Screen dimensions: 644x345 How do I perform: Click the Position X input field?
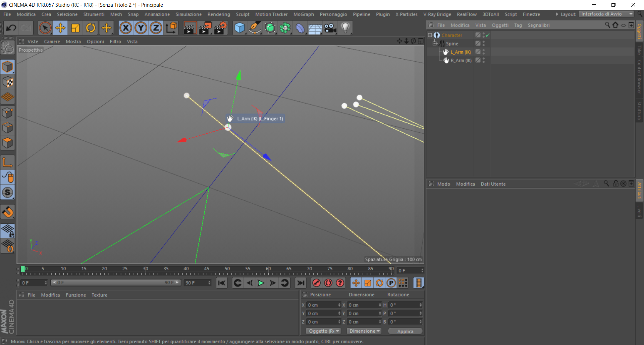324,305
